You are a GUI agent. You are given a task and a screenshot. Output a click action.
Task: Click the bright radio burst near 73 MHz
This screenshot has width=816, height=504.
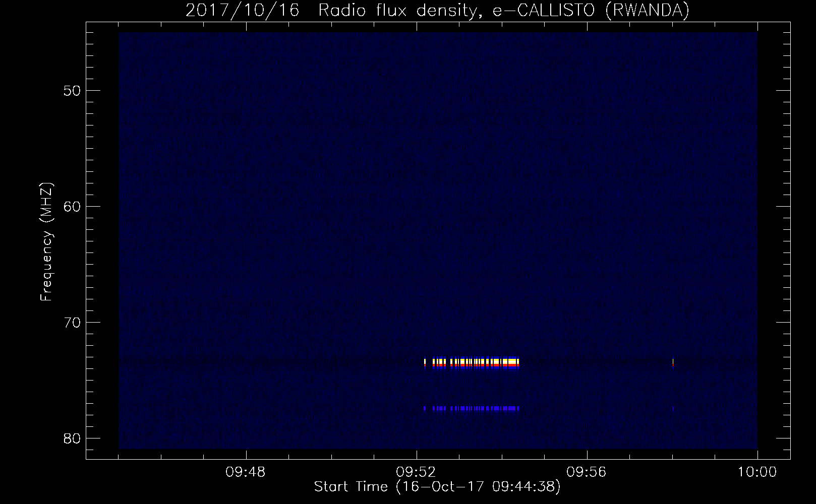[472, 363]
